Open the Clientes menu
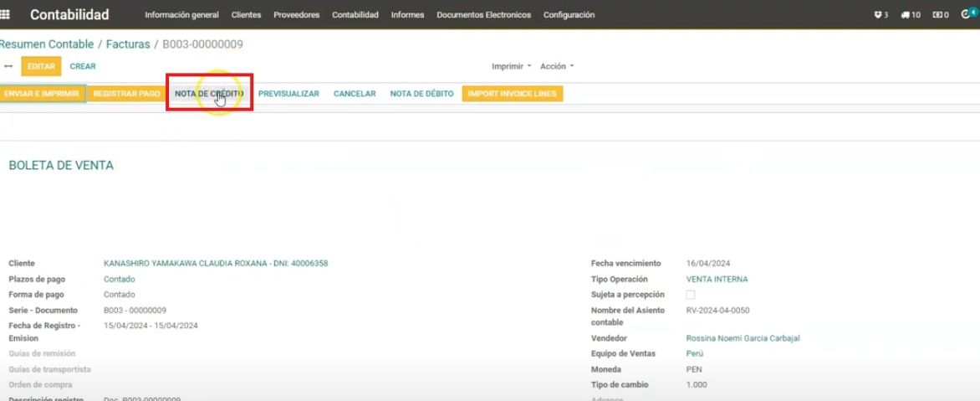The width and height of the screenshot is (980, 401). coord(246,15)
